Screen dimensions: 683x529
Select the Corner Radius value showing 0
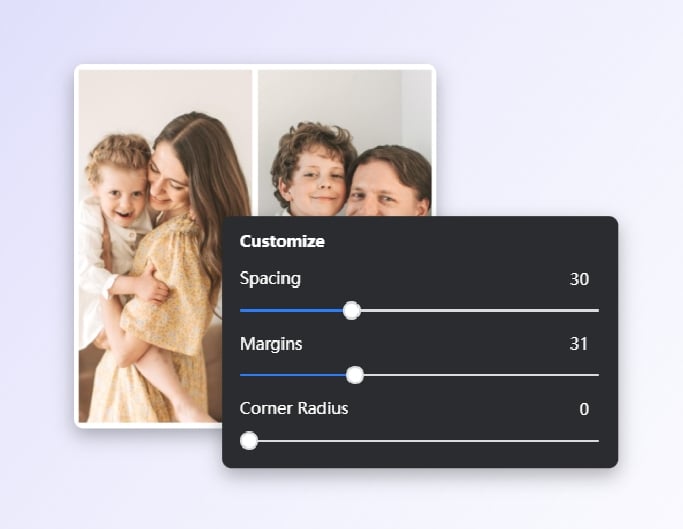[584, 409]
